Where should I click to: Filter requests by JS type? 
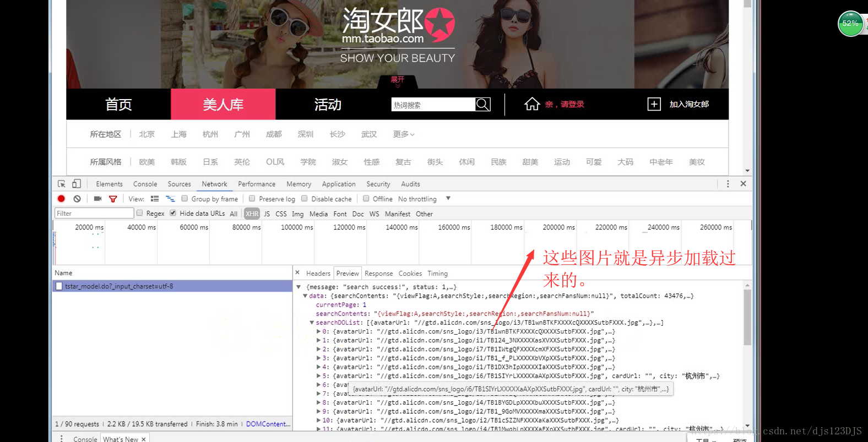(267, 214)
